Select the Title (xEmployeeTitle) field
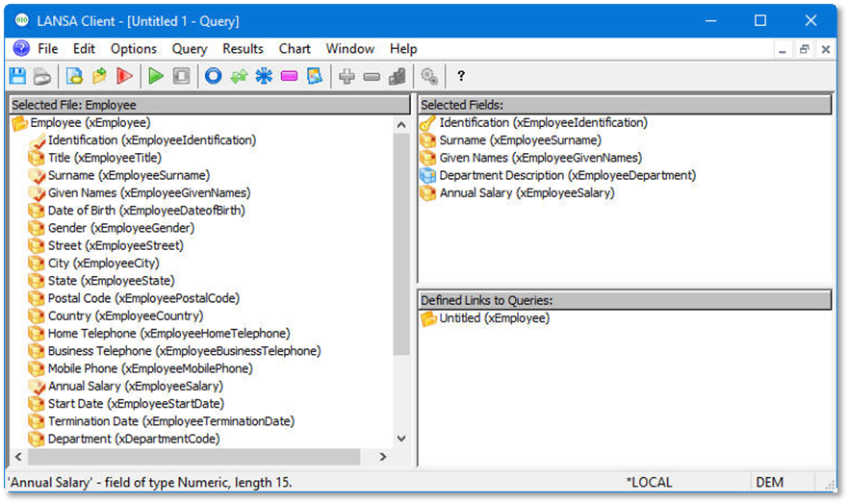This screenshot has width=849, height=504. (x=105, y=158)
